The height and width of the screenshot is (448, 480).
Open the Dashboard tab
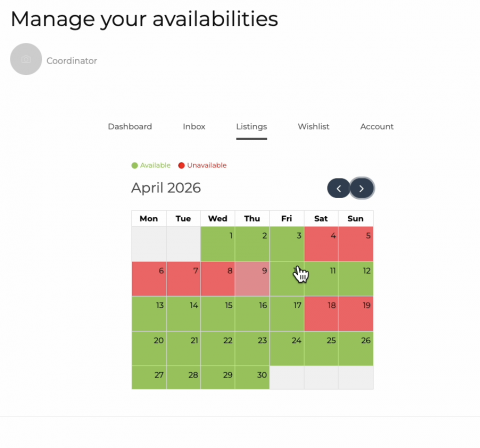(130, 127)
